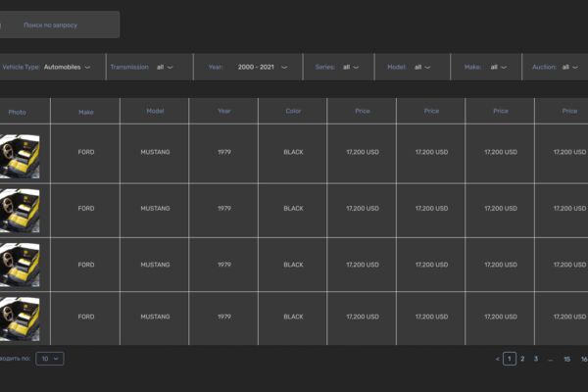This screenshot has width=588, height=392.
Task: Sort table by the Year column header
Action: [224, 111]
